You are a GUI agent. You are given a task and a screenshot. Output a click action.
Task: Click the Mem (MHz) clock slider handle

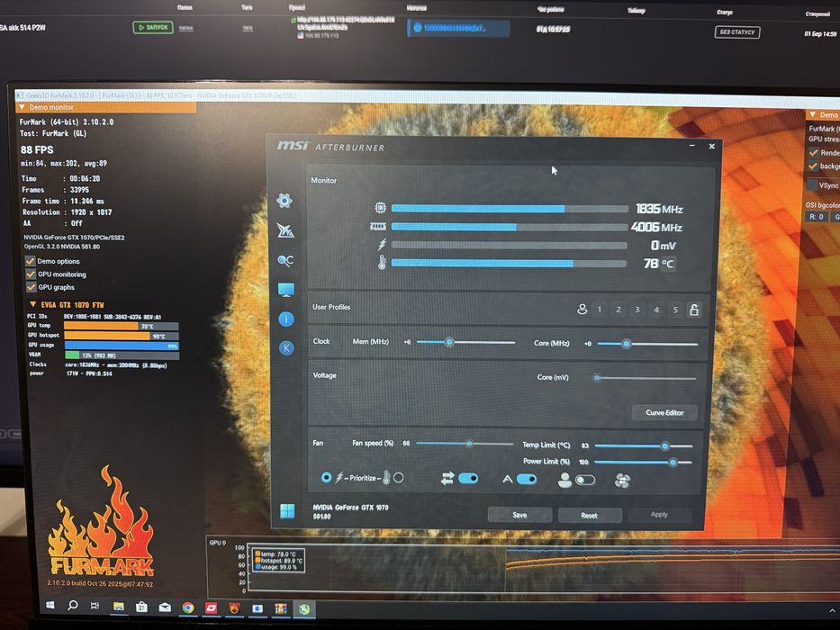pos(449,342)
